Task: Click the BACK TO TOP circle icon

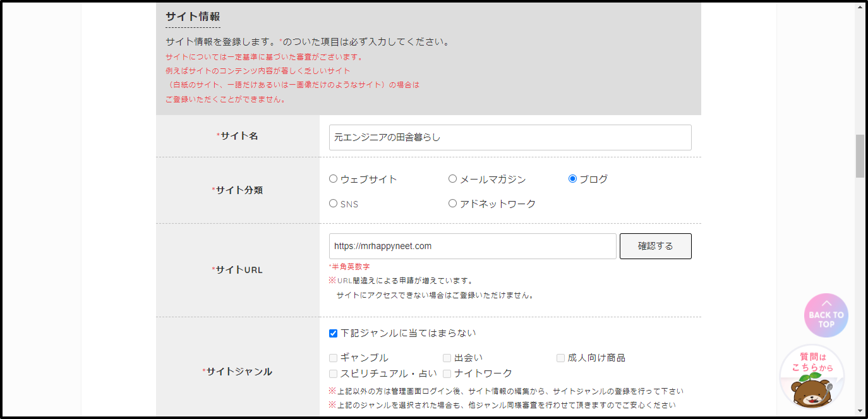Action: click(826, 315)
